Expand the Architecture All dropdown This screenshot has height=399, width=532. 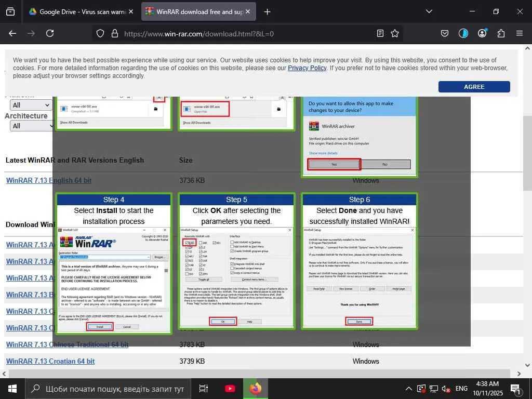coord(32,126)
